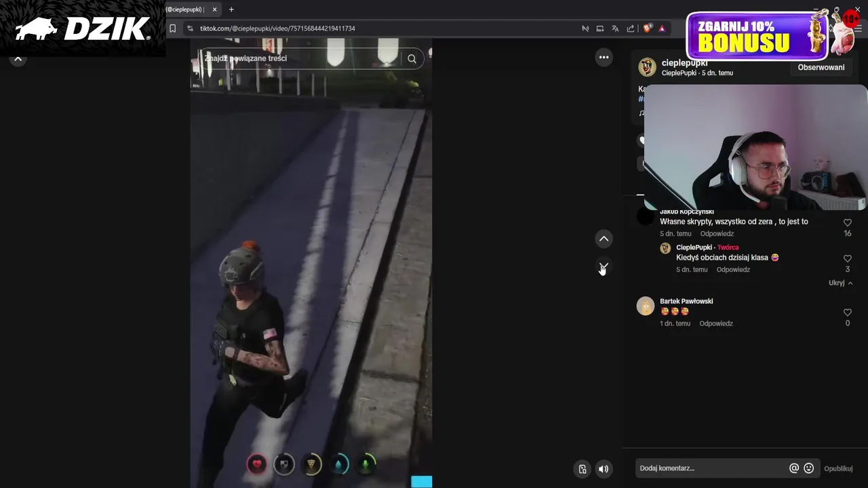Click the heart health icon in game HUD
The height and width of the screenshot is (488, 868).
(x=257, y=464)
